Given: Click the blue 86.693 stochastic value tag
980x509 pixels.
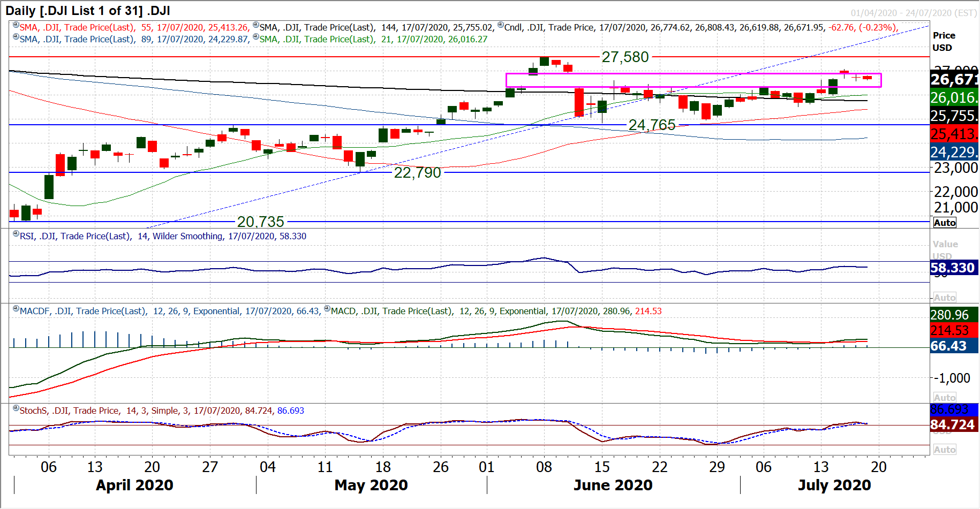Looking at the screenshot, I should [954, 409].
